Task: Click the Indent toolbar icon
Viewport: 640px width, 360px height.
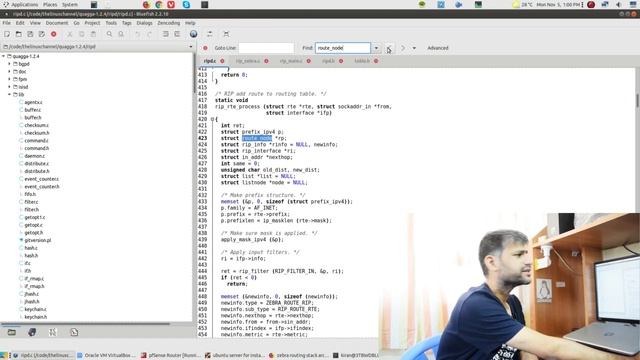Action: pyautogui.click(x=177, y=34)
